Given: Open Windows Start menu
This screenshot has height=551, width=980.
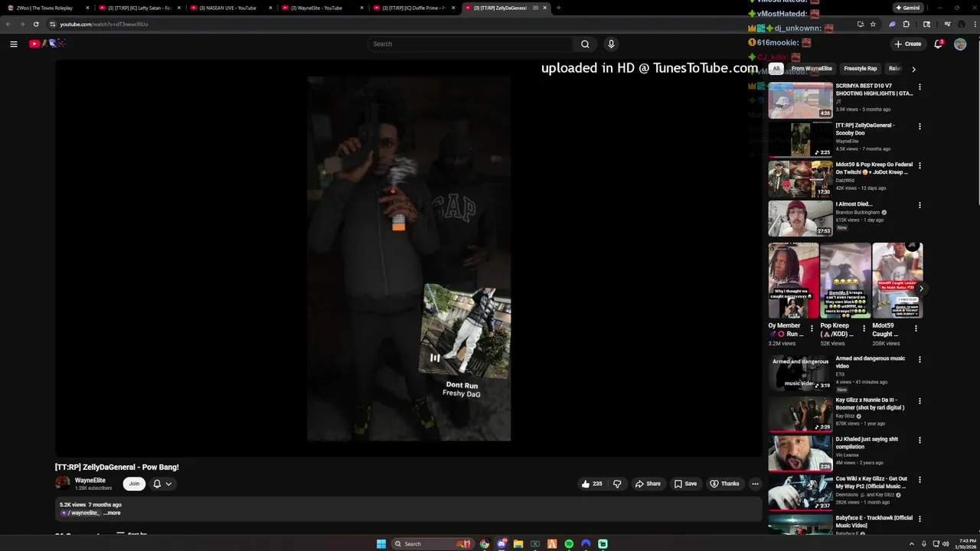Looking at the screenshot, I should [x=381, y=544].
